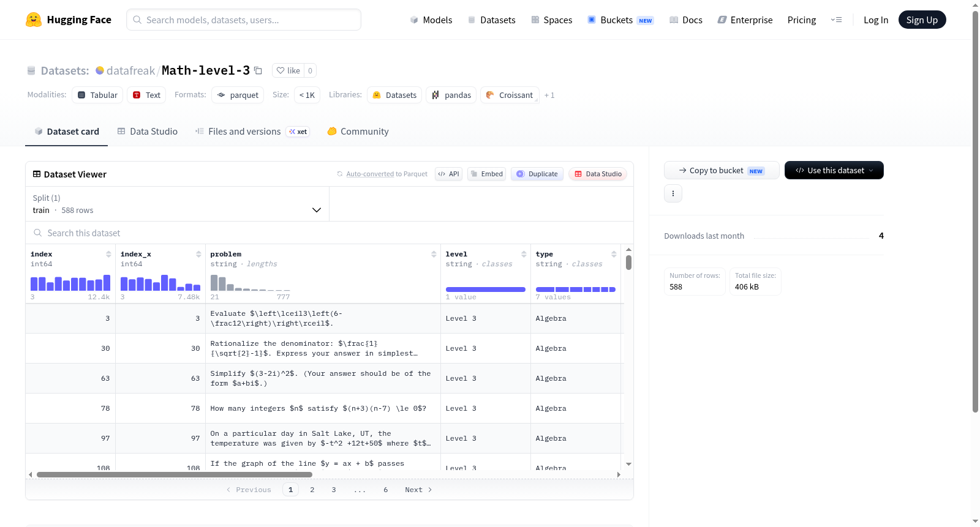
Task: Click the Next page button
Action: tap(418, 490)
